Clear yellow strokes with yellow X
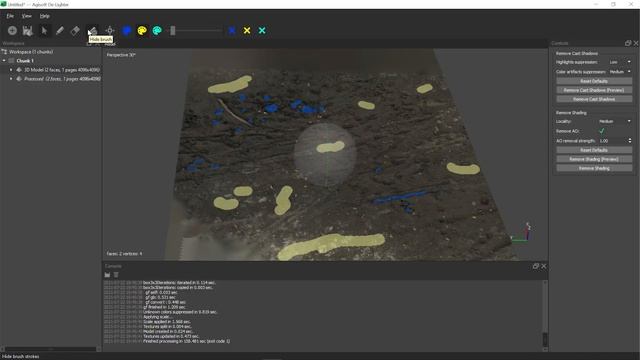 pyautogui.click(x=247, y=30)
